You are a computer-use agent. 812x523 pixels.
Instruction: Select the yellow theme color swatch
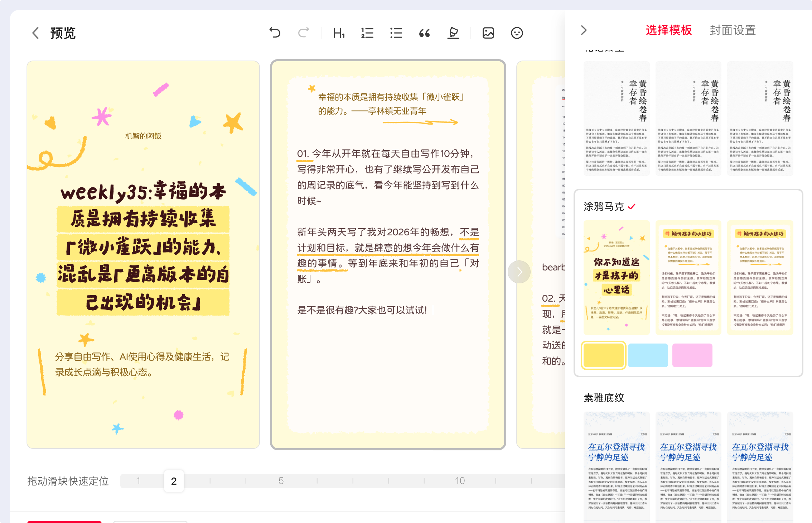coord(603,355)
